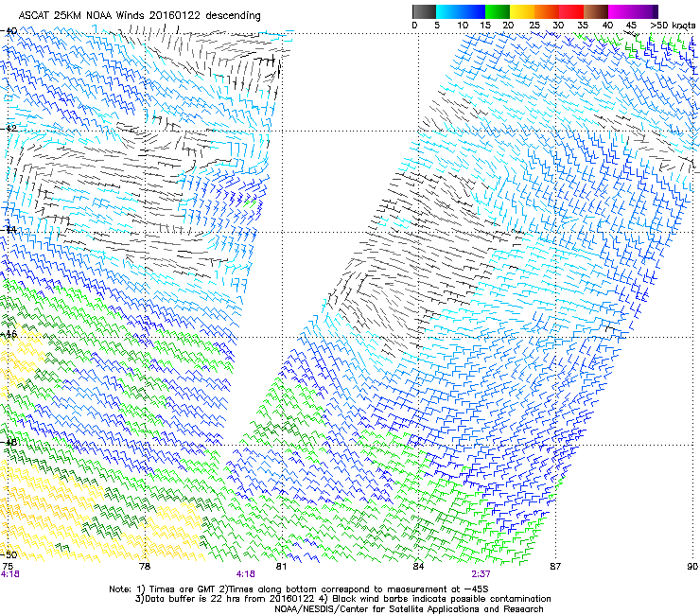The image size is (700, 615).
Task: Click the green 15-20 knots legend swatch
Action: (x=498, y=11)
